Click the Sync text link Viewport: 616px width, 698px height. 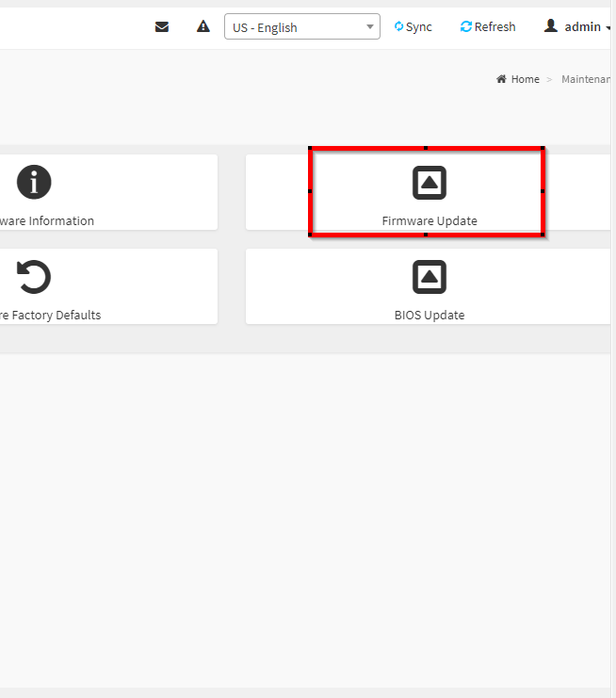tap(419, 27)
